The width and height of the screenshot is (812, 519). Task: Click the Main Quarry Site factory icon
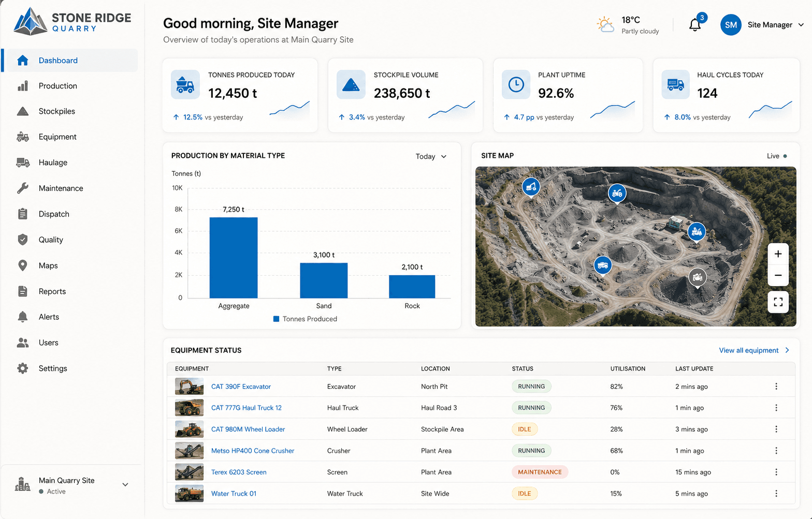pyautogui.click(x=22, y=484)
